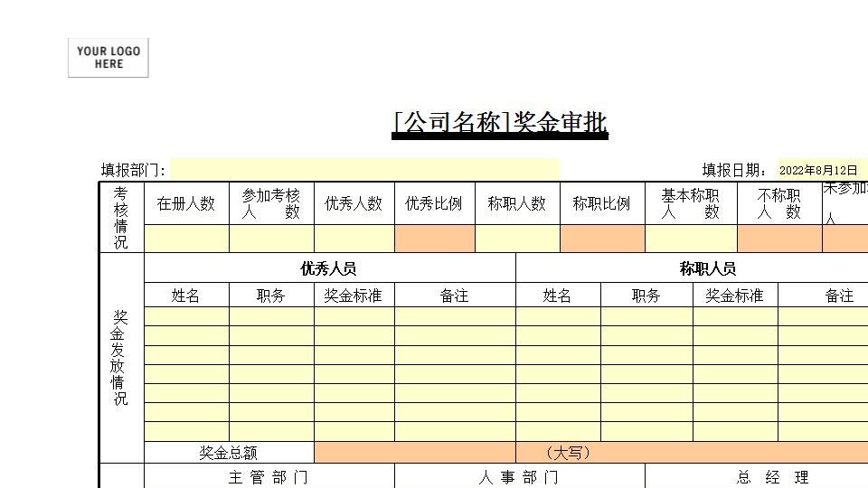Select the date cell 2022年8月12日
868x488 pixels.
tap(823, 170)
